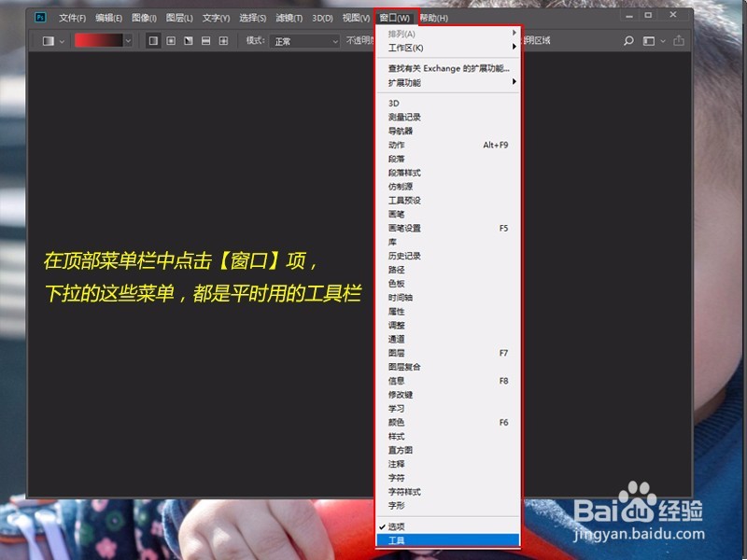The width and height of the screenshot is (747, 560).
Task: Expand the workspace switcher dropdown arrow
Action: (x=663, y=41)
